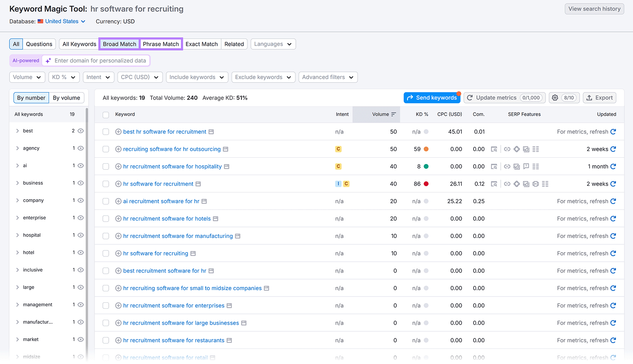Viewport: 633px width, 364px height.
Task: Click the Send keywords button
Action: click(432, 98)
